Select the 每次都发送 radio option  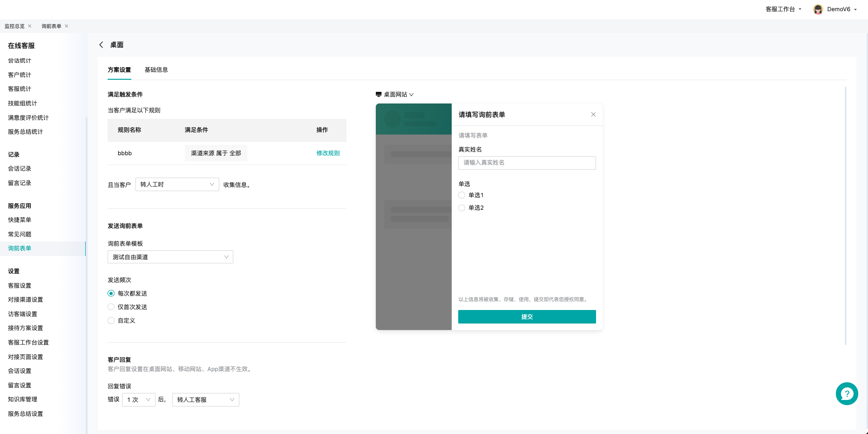coord(111,293)
